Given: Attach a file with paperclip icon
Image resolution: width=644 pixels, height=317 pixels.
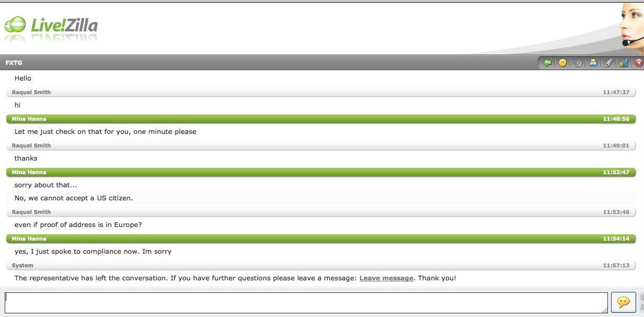Looking at the screenshot, I should (x=608, y=63).
